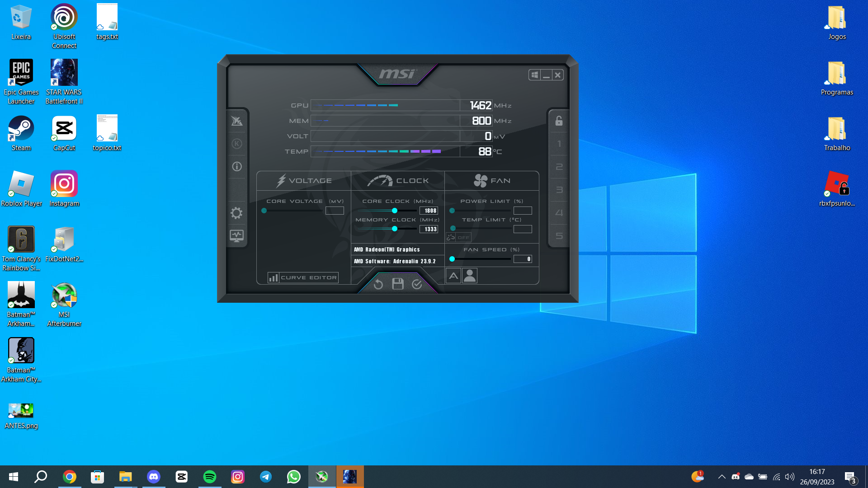Click the Fan Speed value field
This screenshot has height=488, width=868.
(x=523, y=259)
